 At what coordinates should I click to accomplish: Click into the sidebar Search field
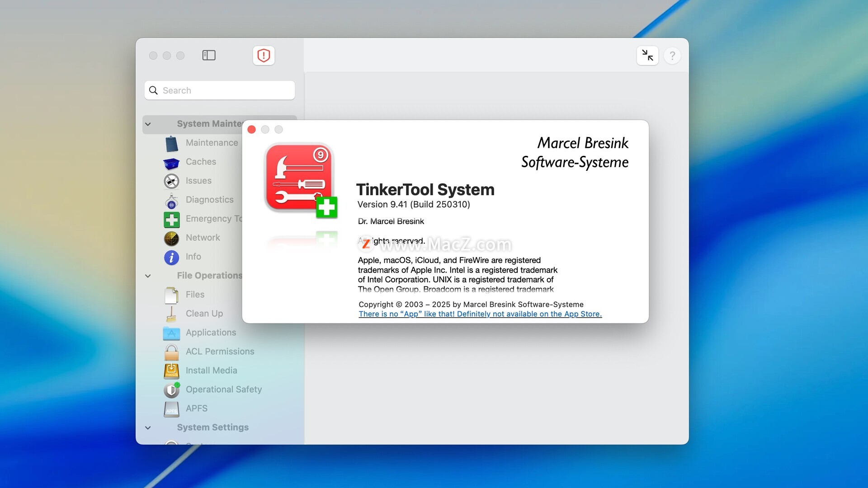coord(220,90)
